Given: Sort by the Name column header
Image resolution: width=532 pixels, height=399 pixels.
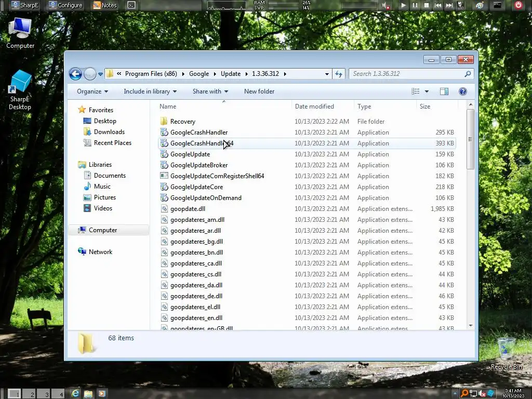Looking at the screenshot, I should pyautogui.click(x=224, y=106).
